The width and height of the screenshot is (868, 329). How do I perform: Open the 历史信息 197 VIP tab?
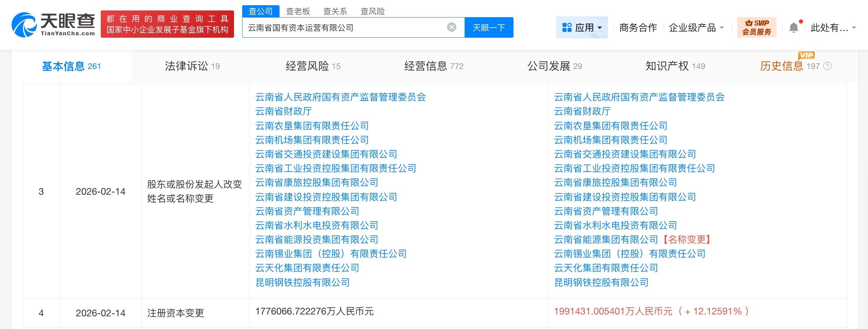[790, 66]
